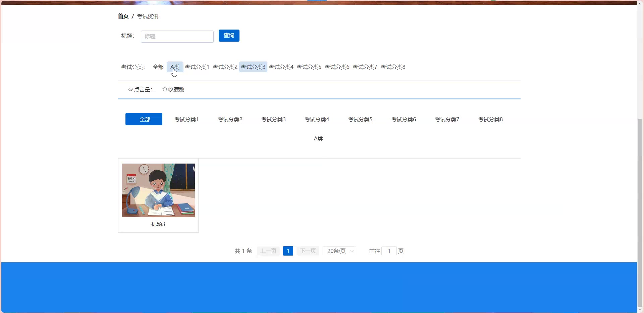Select 全部 in the top 考试分类 filter row
This screenshot has width=644, height=313.
tap(158, 67)
